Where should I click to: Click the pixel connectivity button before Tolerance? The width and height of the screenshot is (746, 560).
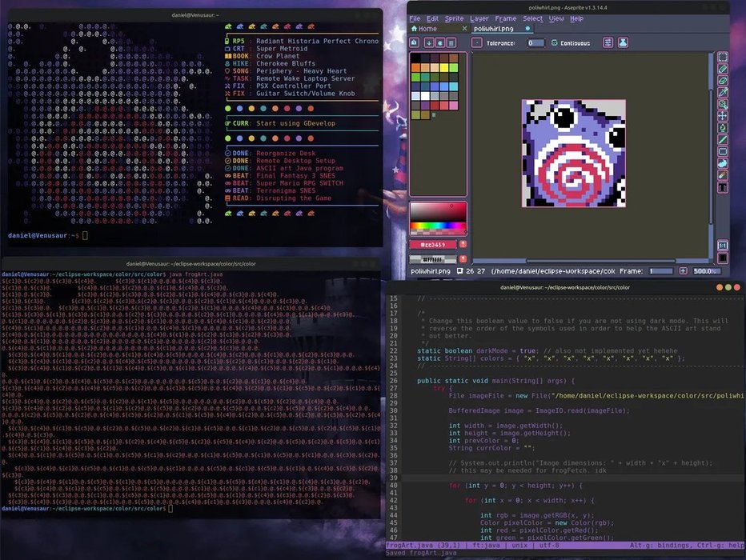tap(477, 42)
